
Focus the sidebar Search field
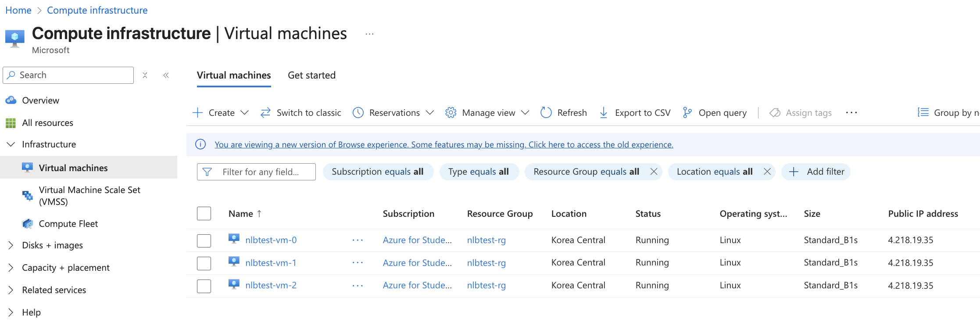tap(68, 75)
